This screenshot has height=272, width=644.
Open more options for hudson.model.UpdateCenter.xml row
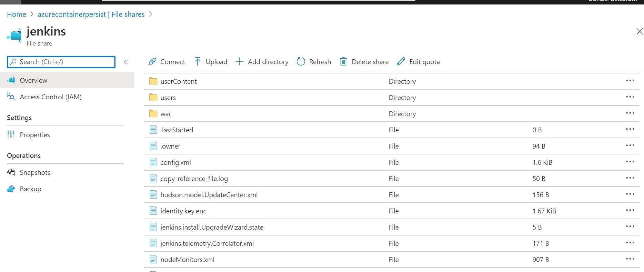[630, 194]
